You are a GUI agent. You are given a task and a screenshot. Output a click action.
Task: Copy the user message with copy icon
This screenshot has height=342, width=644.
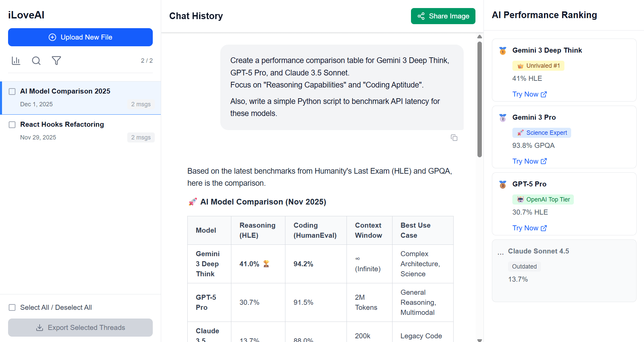tap(454, 137)
